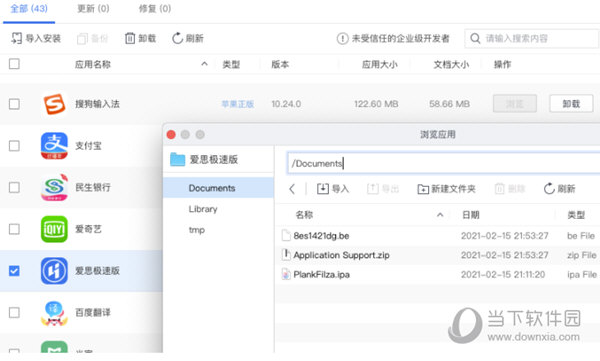600x361 pixels.
Task: Click the 122.60 MB app size value
Action: coord(376,104)
